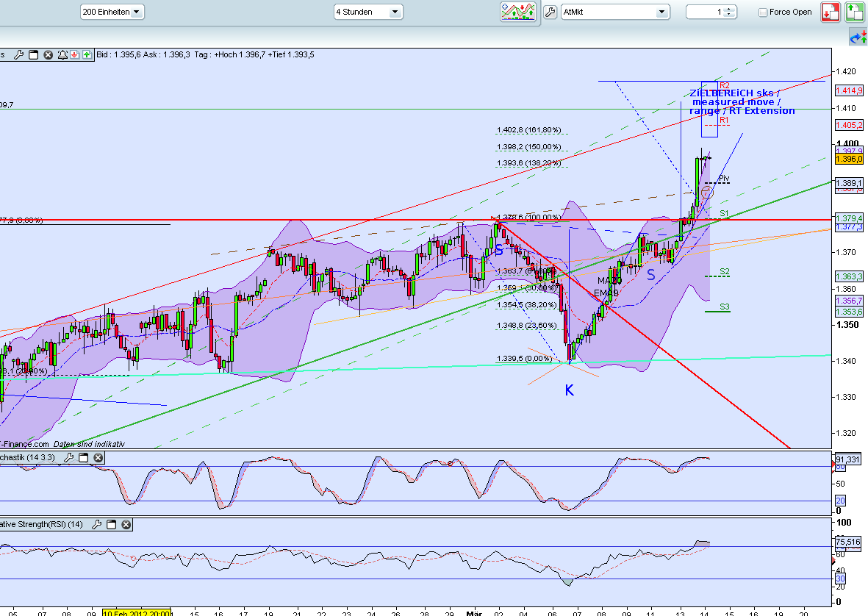This screenshot has height=616, width=868.
Task: Remove the price chart via its X icon
Action: tap(49, 54)
